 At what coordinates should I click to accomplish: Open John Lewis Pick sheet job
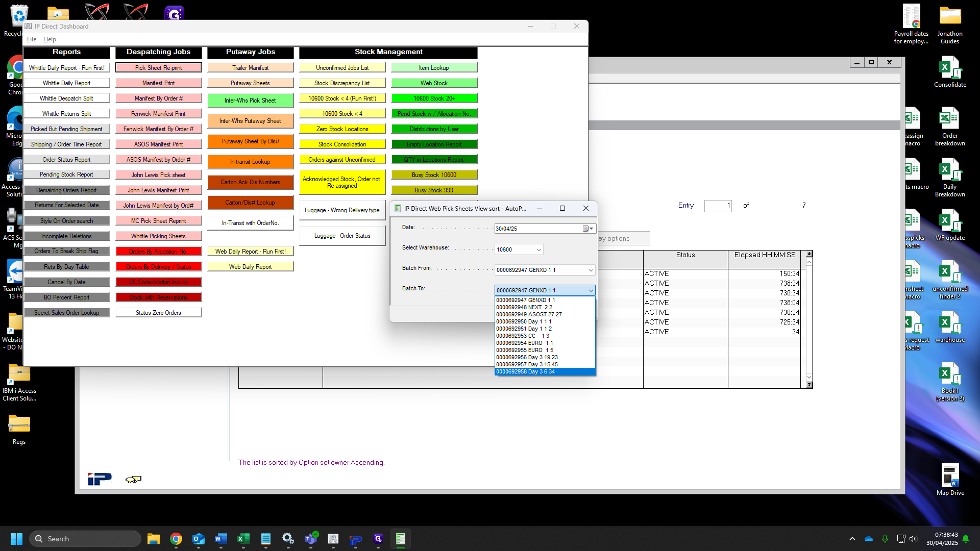158,175
